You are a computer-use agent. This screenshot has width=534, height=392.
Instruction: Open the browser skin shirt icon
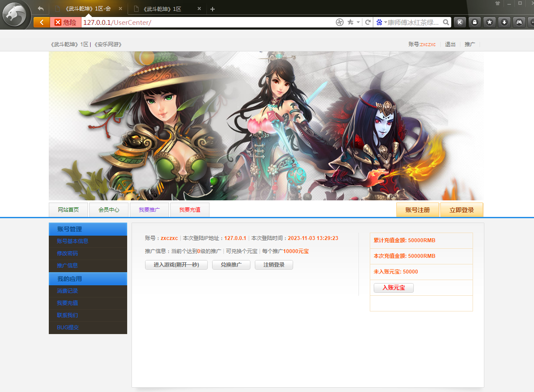click(498, 3)
